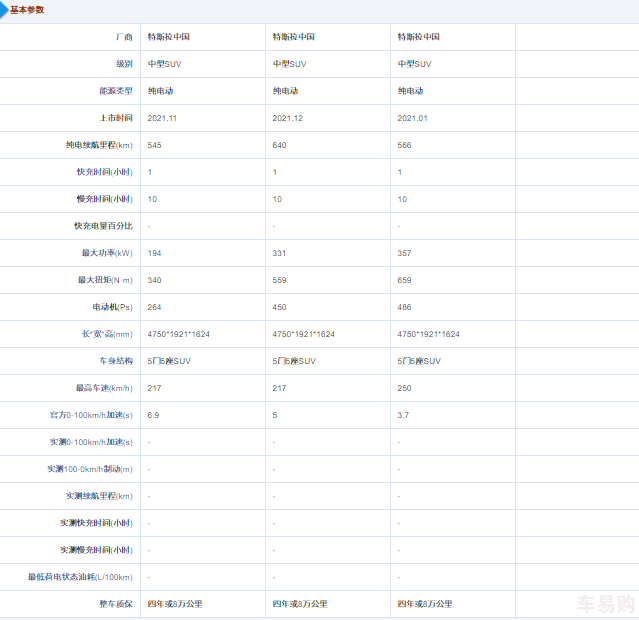Click the 实测0-100km/h加速(s) label

(x=91, y=442)
